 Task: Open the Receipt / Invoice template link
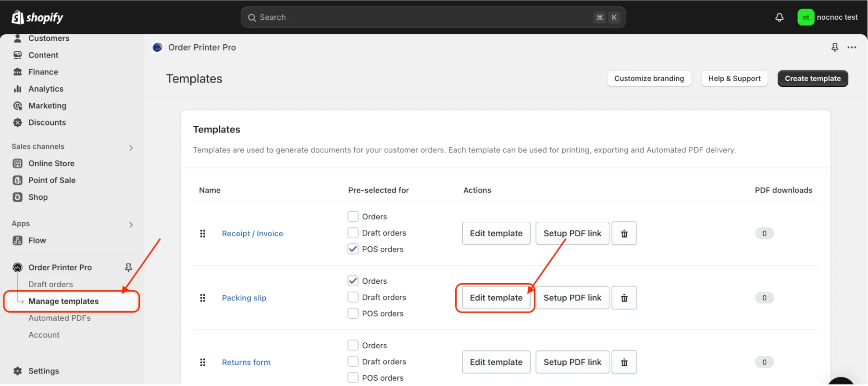pos(252,234)
